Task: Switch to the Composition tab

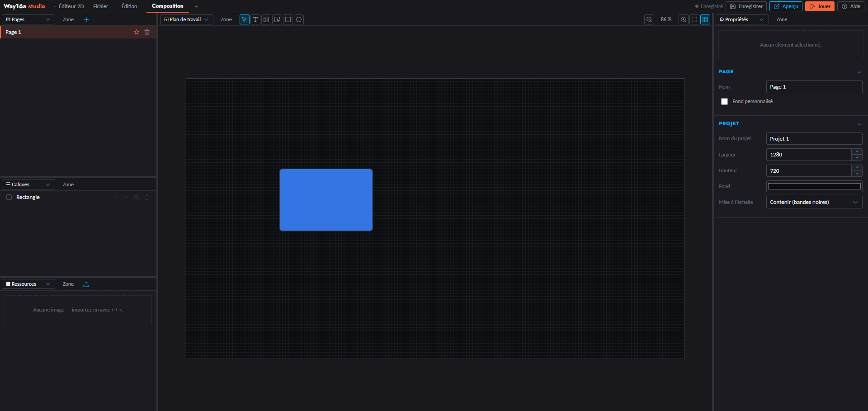Action: tap(168, 6)
